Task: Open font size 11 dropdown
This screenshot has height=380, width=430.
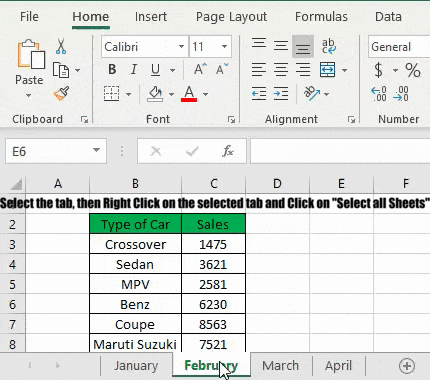Action: coord(225,47)
